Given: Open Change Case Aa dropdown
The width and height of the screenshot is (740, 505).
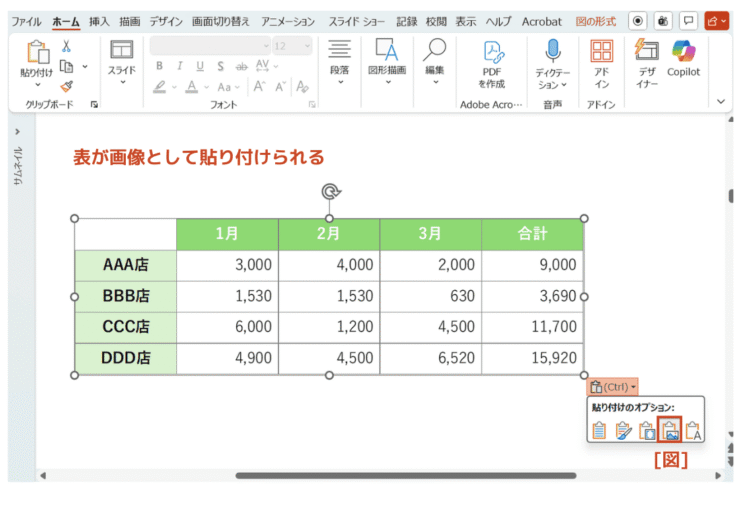Looking at the screenshot, I should [228, 87].
